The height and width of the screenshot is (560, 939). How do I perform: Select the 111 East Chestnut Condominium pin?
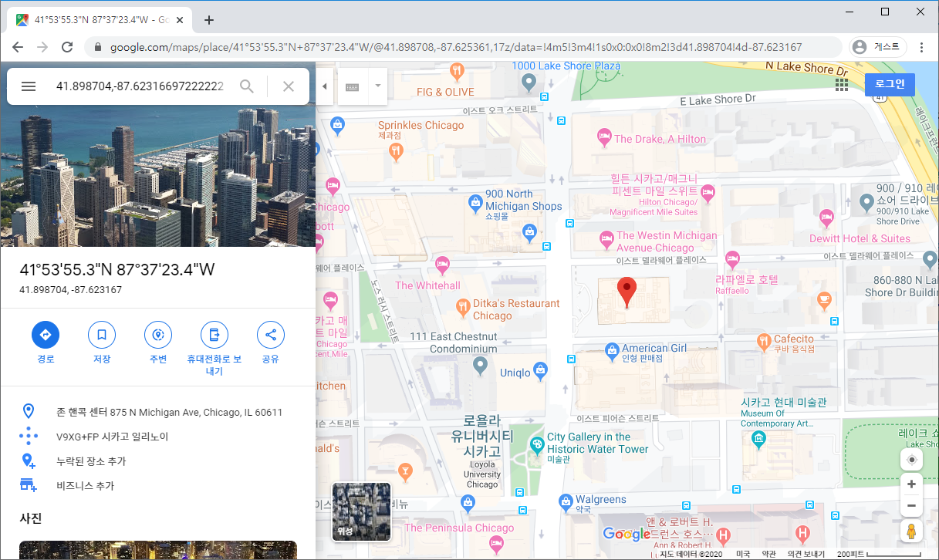click(481, 364)
